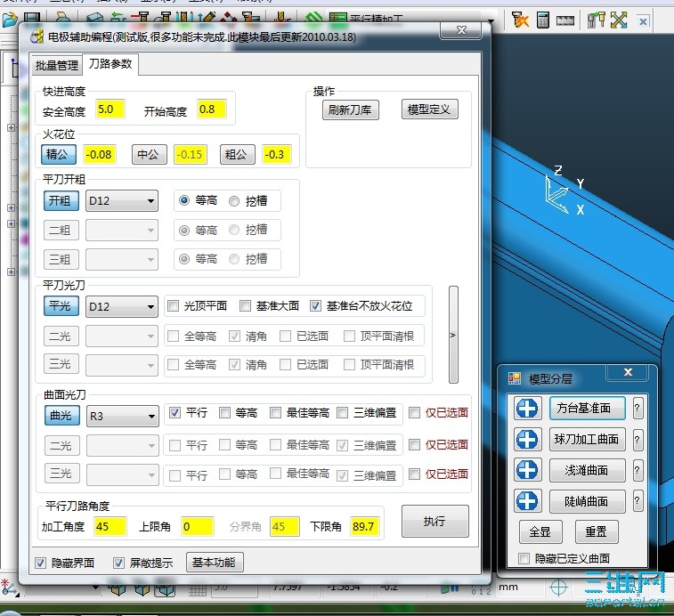Click the 陡峭曲面 button
This screenshot has width=674, height=616.
(587, 501)
